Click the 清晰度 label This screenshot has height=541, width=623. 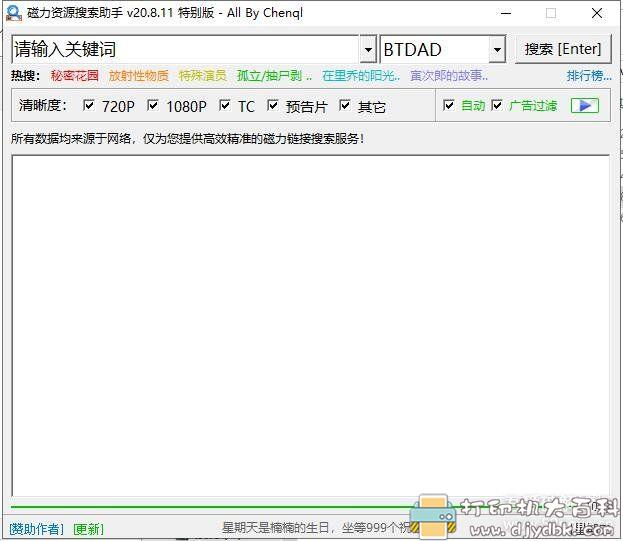(43, 106)
